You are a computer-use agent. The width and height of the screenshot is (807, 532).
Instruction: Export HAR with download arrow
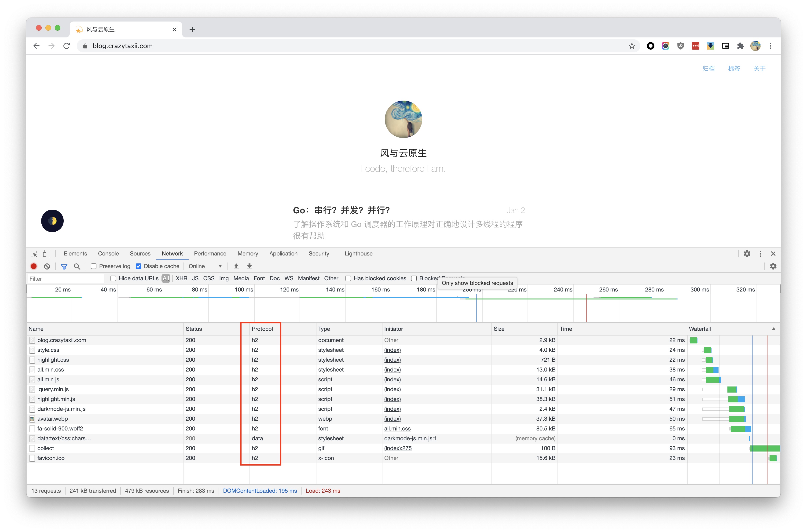coord(249,266)
